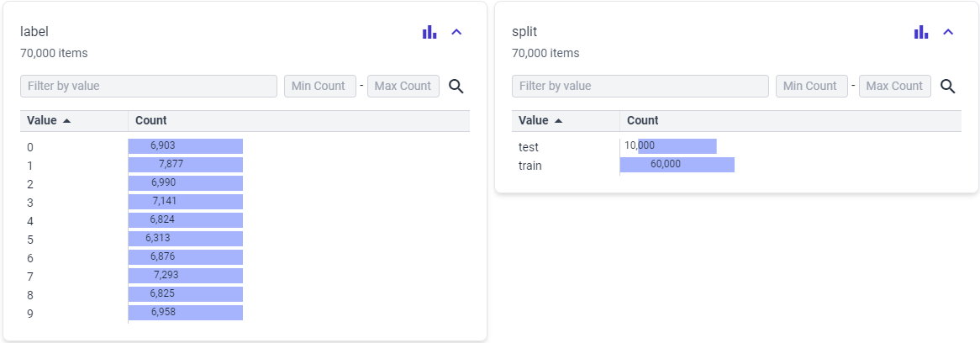Click Min Count field in label panel
This screenshot has height=343, width=980.
[319, 86]
